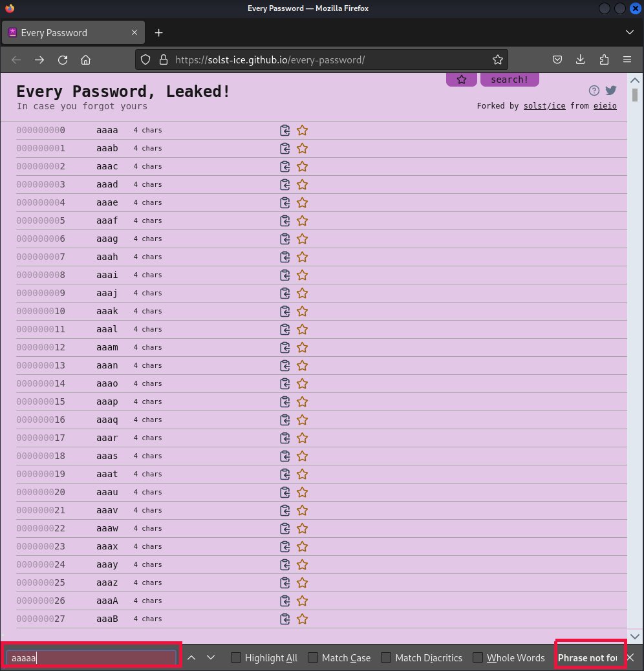Copy password aaag
The height and width of the screenshot is (671, 644).
pos(284,239)
